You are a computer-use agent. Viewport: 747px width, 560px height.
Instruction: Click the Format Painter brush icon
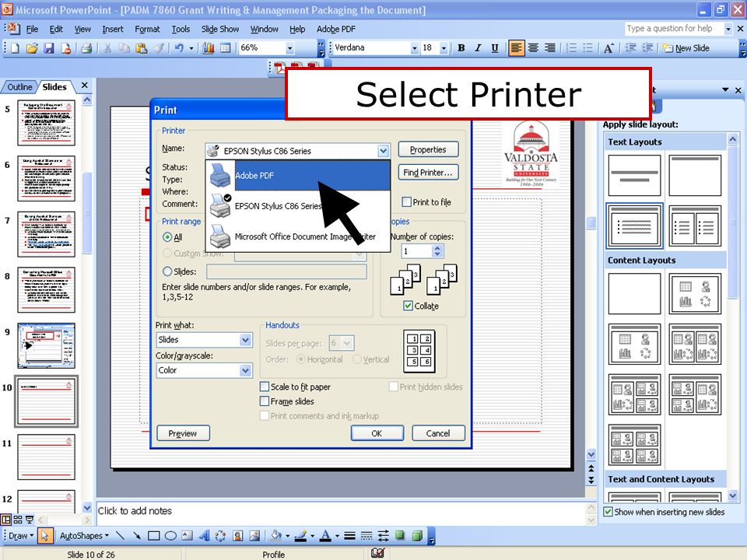(159, 48)
